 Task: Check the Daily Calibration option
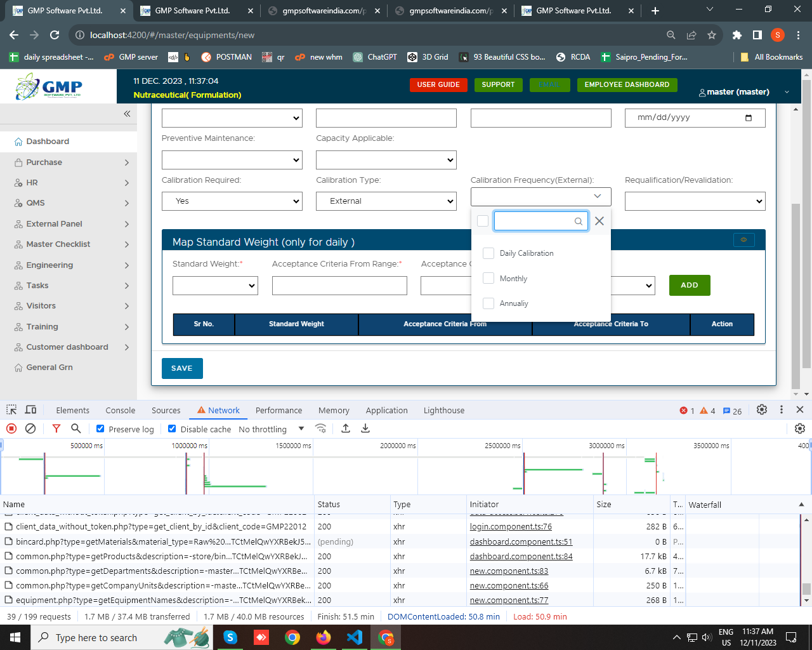[x=488, y=253]
